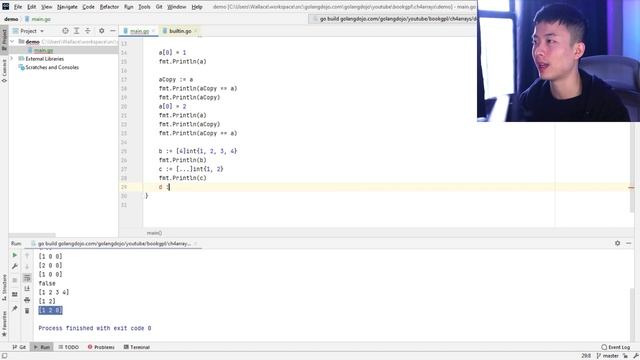Close the builtin.go editor tab
Screen dimensions: 640x360
point(196,31)
